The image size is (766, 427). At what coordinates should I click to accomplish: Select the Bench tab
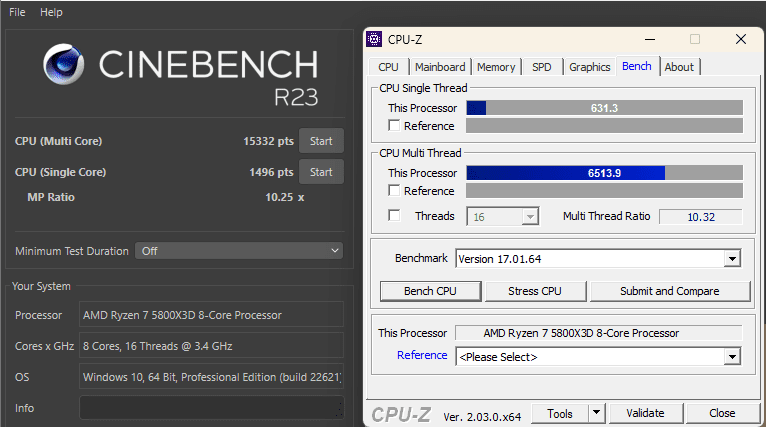pyautogui.click(x=637, y=66)
